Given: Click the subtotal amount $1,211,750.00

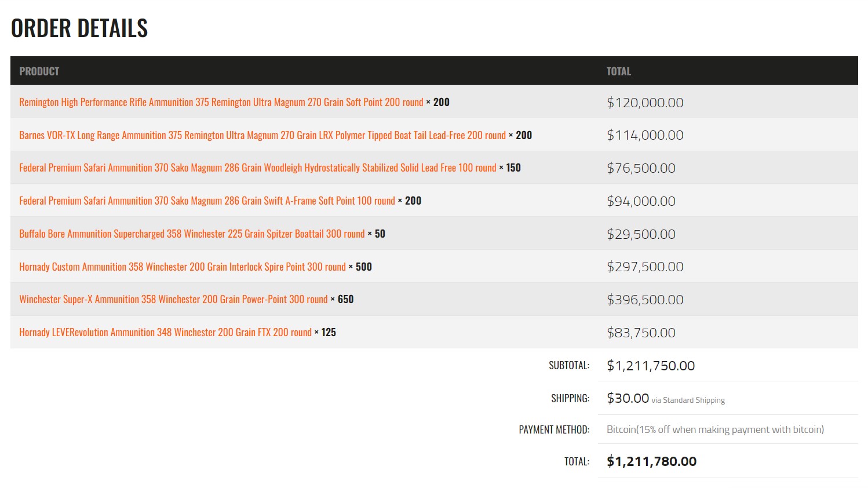Looking at the screenshot, I should pos(651,366).
